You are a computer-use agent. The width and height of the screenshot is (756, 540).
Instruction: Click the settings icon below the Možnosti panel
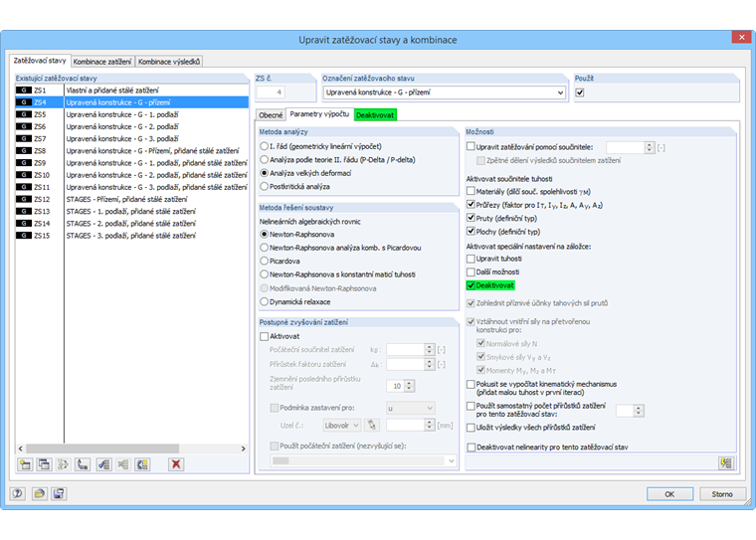click(x=726, y=463)
